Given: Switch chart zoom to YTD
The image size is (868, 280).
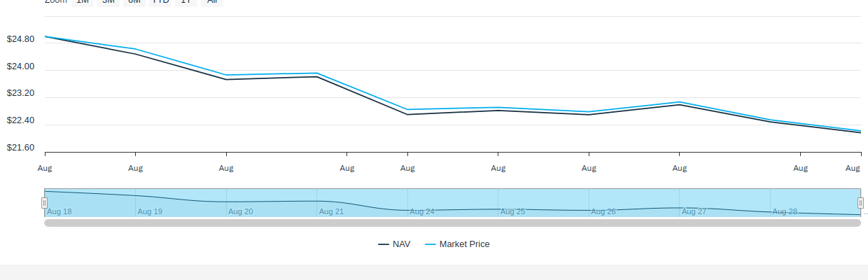Looking at the screenshot, I should 161,2.
